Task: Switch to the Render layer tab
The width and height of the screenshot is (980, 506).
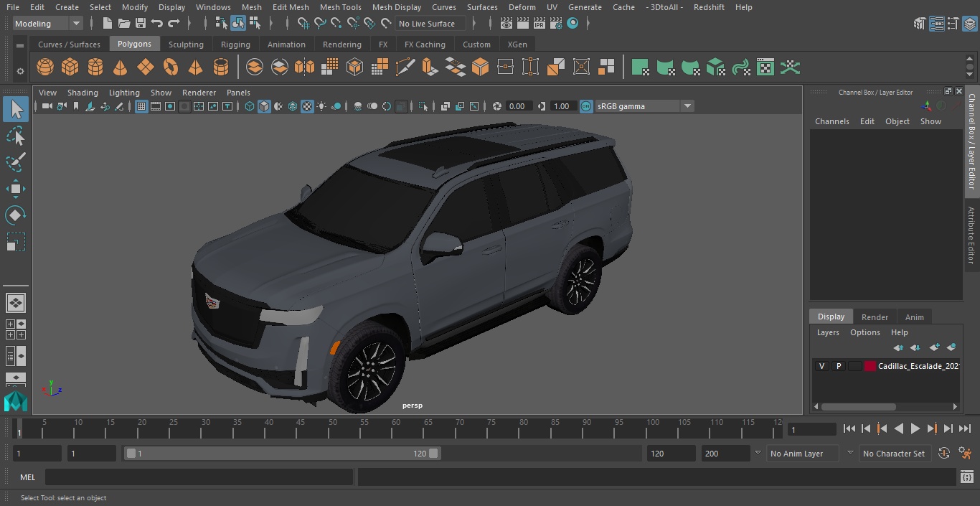Action: click(875, 317)
